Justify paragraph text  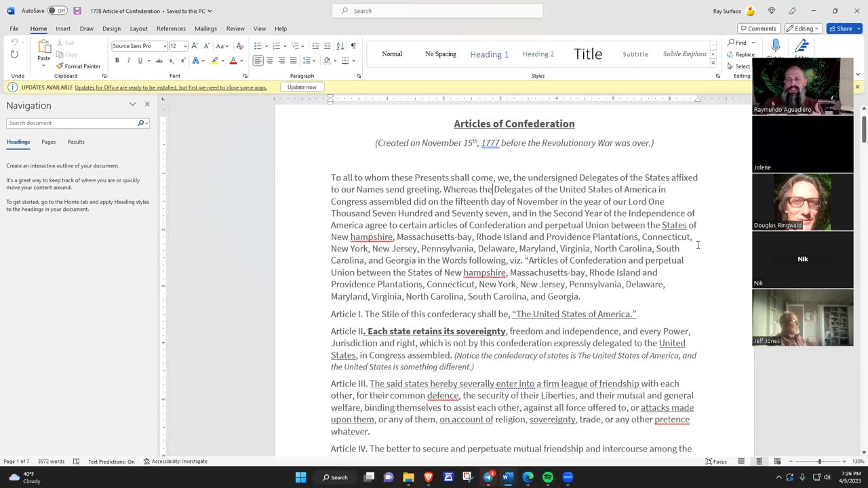pos(293,60)
